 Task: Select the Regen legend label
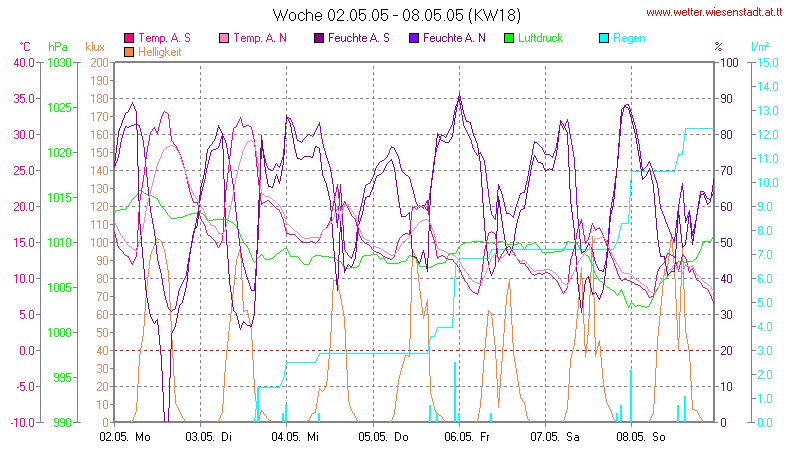tap(629, 38)
